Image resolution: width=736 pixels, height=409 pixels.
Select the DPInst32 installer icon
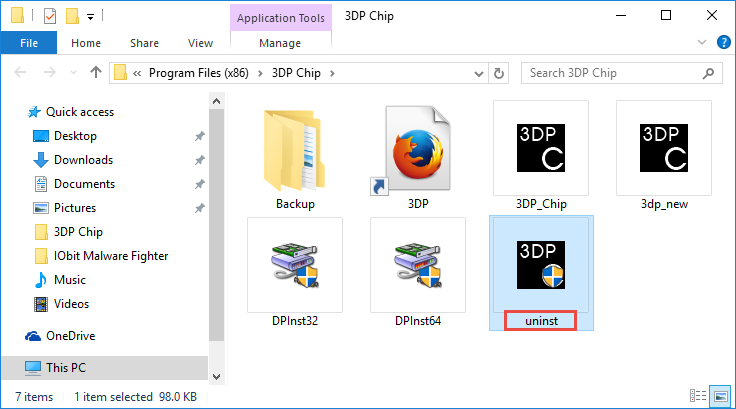point(295,265)
